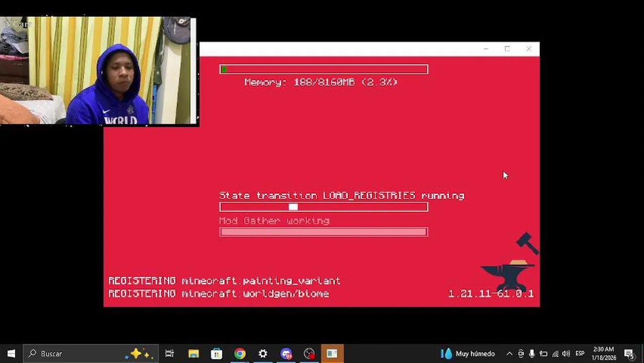644x363 pixels.
Task: Click REGISTERING minecraft:worldgen/biome line
Action: click(x=219, y=293)
